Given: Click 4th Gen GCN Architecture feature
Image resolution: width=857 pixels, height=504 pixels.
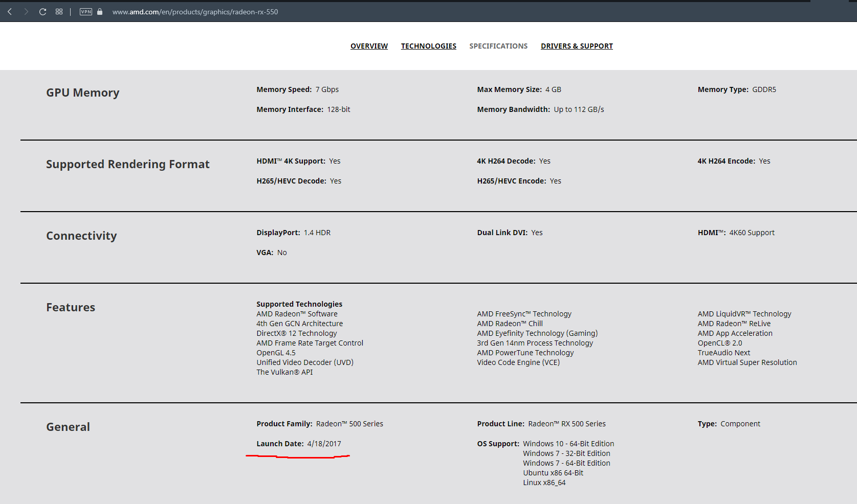Looking at the screenshot, I should [300, 324].
